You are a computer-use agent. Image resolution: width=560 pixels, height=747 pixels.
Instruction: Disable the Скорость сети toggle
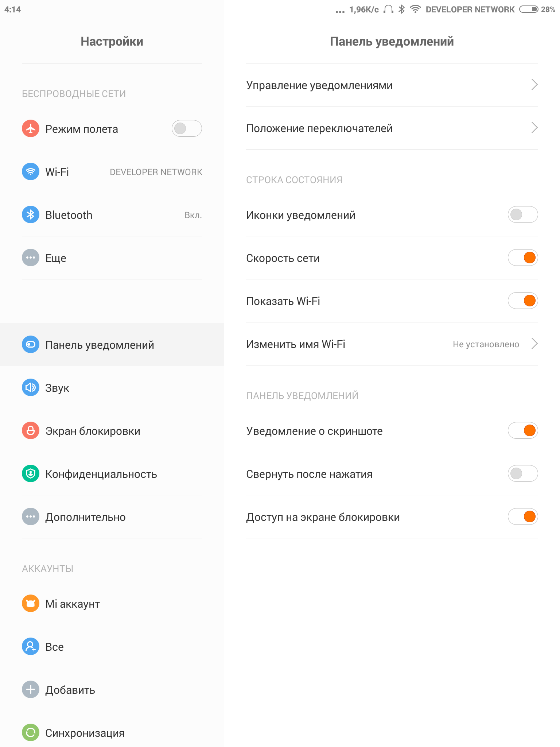pyautogui.click(x=523, y=258)
